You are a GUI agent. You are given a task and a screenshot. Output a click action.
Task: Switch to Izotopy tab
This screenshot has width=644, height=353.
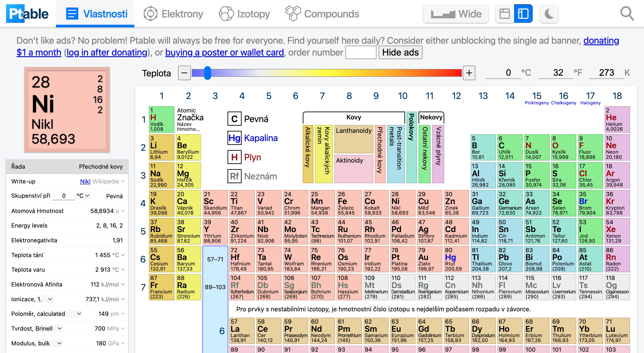click(245, 14)
